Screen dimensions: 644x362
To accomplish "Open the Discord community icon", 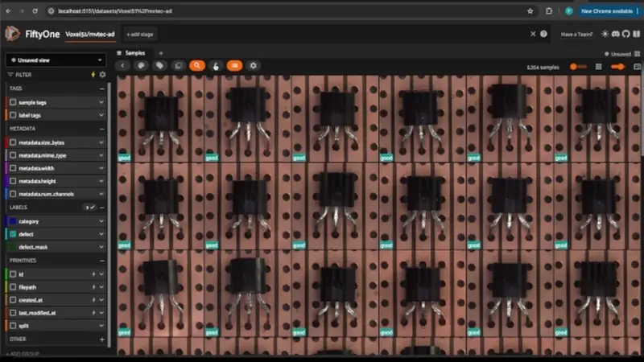I will (x=615, y=34).
